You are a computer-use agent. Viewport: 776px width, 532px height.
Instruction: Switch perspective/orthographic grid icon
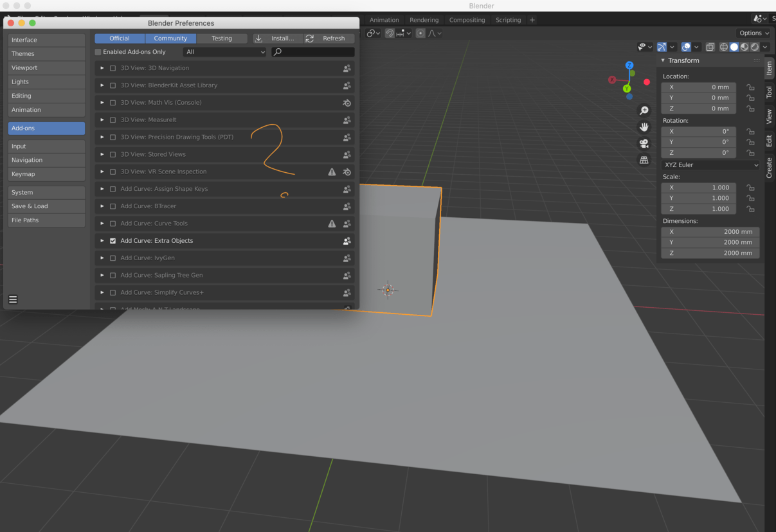coord(644,160)
